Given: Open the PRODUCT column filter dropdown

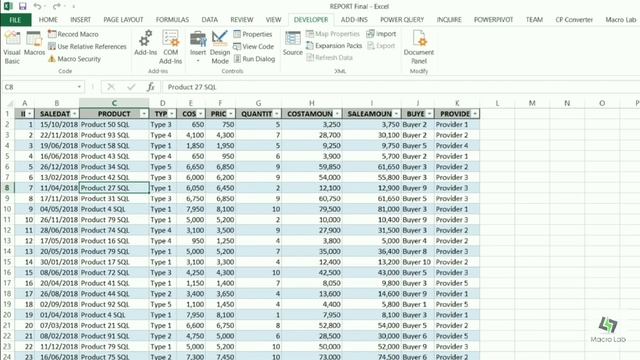Looking at the screenshot, I should pyautogui.click(x=144, y=114).
